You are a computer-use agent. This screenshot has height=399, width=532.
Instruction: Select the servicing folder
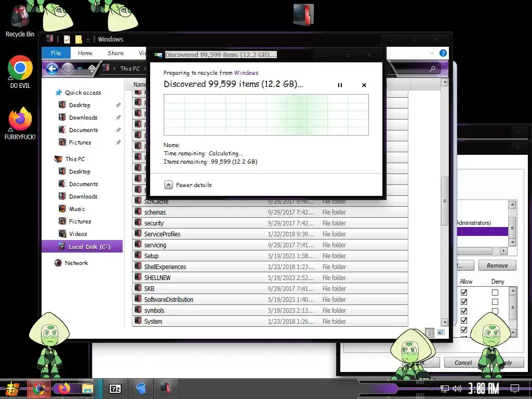tap(270, 245)
